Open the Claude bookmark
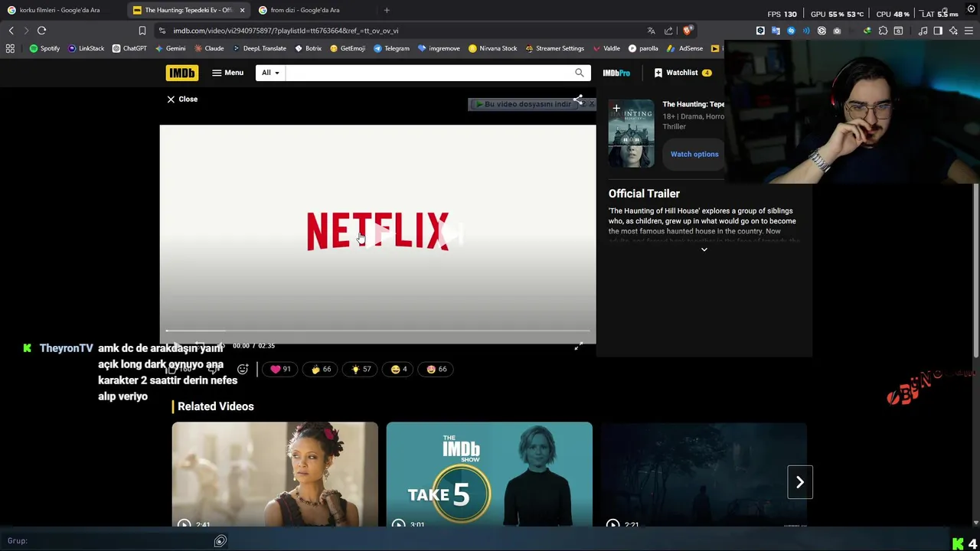 pyautogui.click(x=209, y=48)
